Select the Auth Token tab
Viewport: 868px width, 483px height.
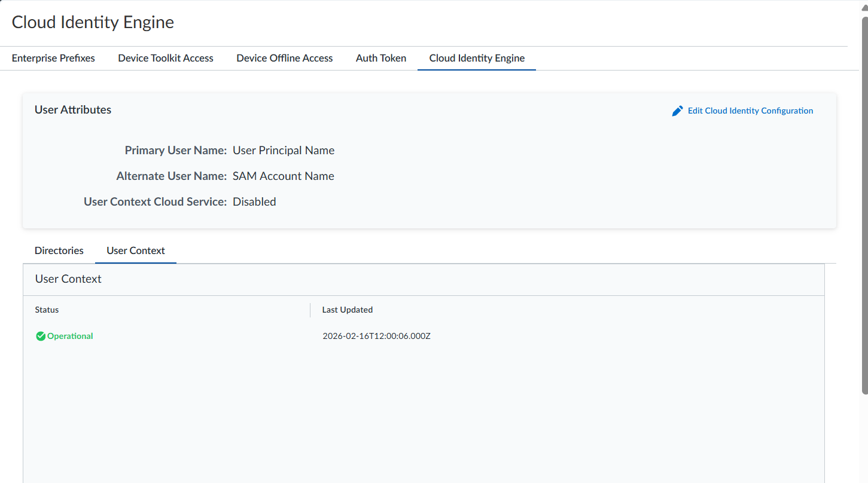click(381, 59)
